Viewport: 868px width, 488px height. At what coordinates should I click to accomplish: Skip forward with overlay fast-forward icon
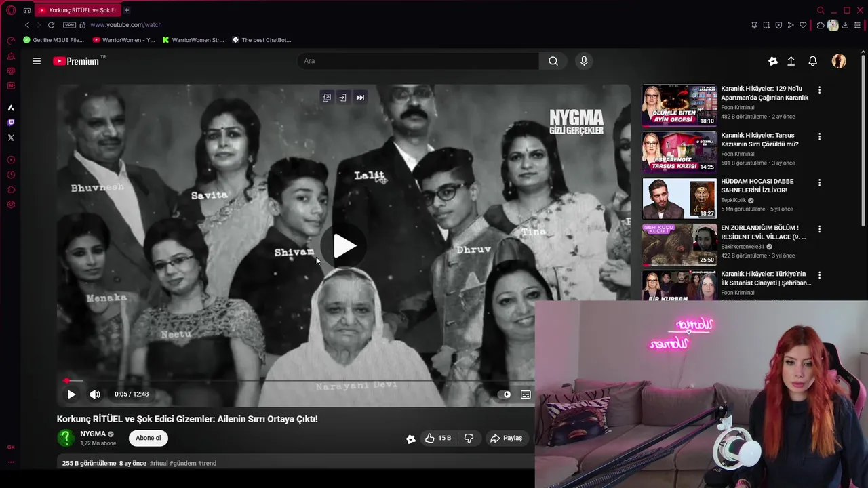tap(360, 98)
